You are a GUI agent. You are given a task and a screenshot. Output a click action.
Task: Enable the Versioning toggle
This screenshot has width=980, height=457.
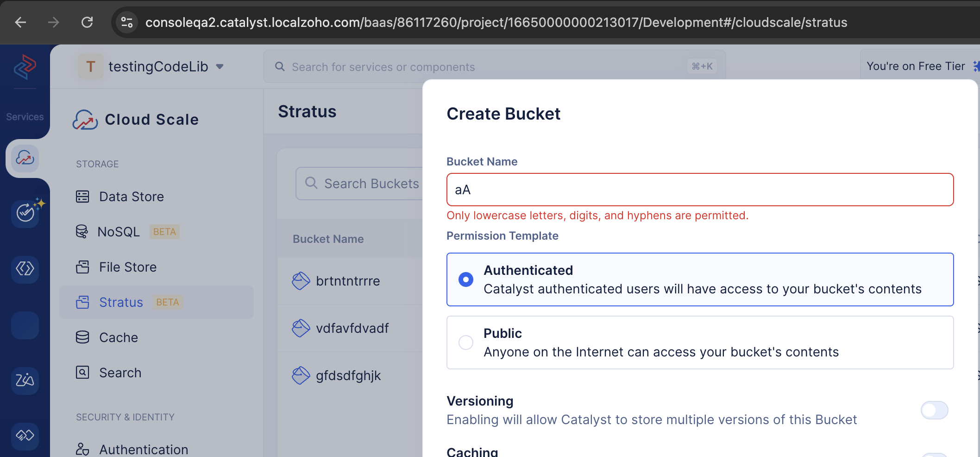pos(935,410)
